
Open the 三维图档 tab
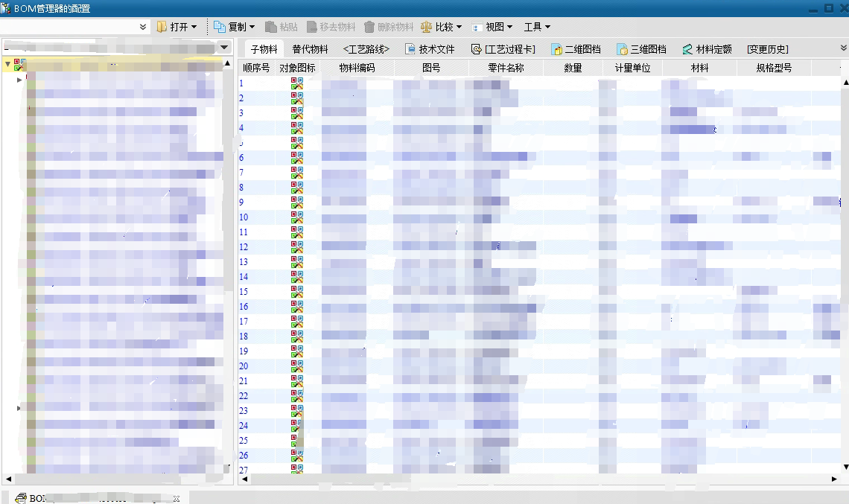(642, 49)
